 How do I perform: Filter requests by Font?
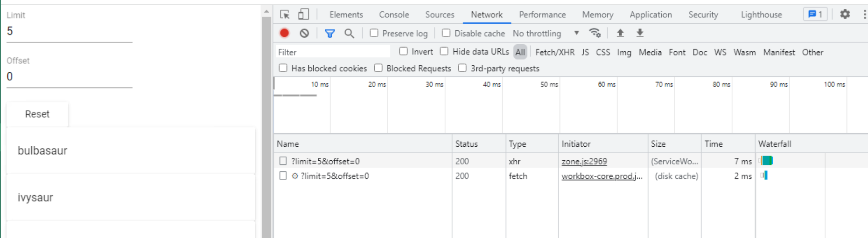(x=677, y=52)
